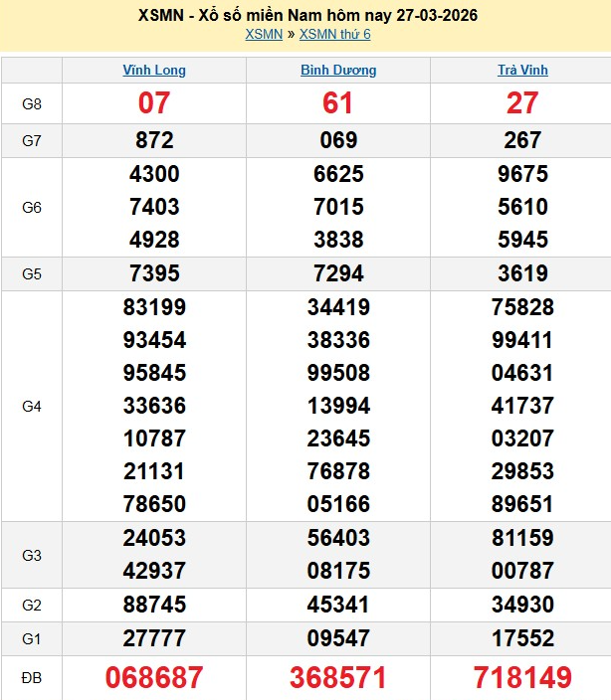Select Trà Vinh special prize 718149
The height and width of the screenshot is (700, 611).
coord(522,678)
